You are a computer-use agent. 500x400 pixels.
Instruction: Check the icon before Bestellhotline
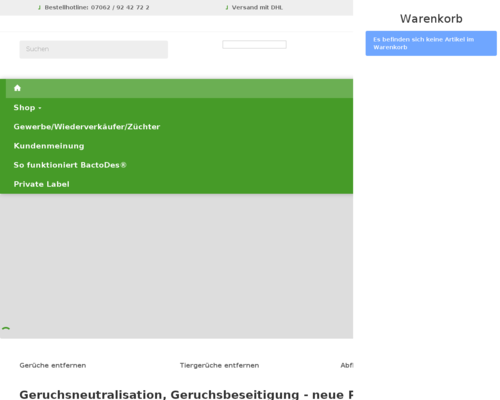tap(39, 7)
